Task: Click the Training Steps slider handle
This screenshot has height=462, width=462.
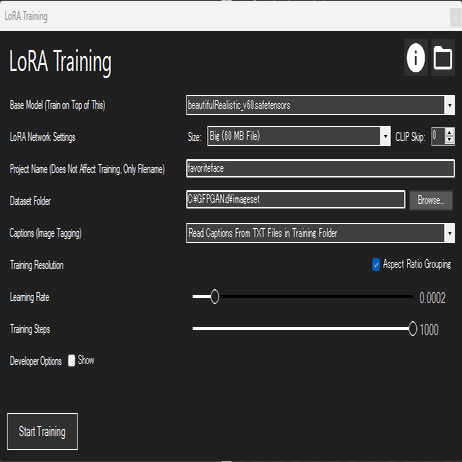Action: click(x=413, y=328)
